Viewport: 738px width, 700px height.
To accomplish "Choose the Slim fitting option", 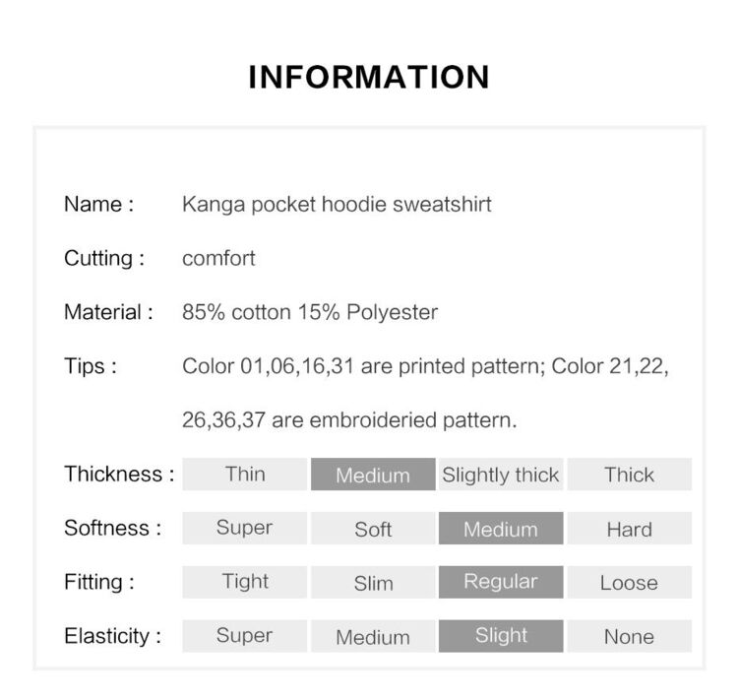I will pyautogui.click(x=373, y=582).
